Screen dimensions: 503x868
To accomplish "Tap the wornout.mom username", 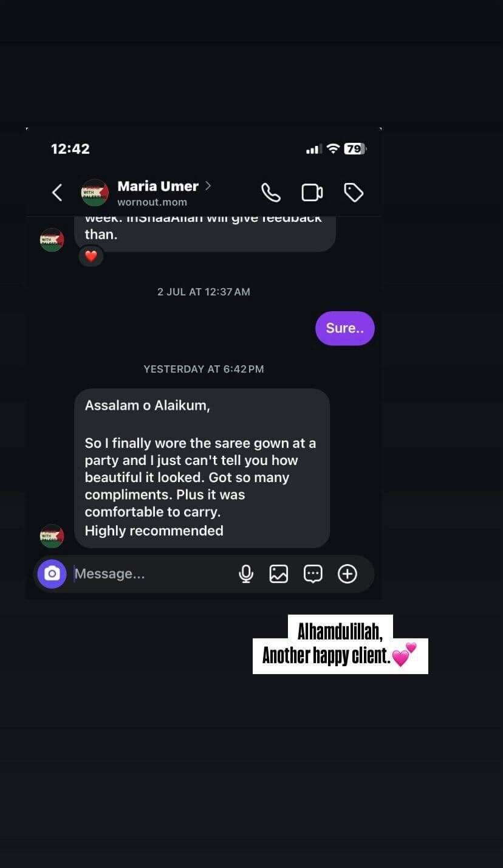I will (x=152, y=202).
